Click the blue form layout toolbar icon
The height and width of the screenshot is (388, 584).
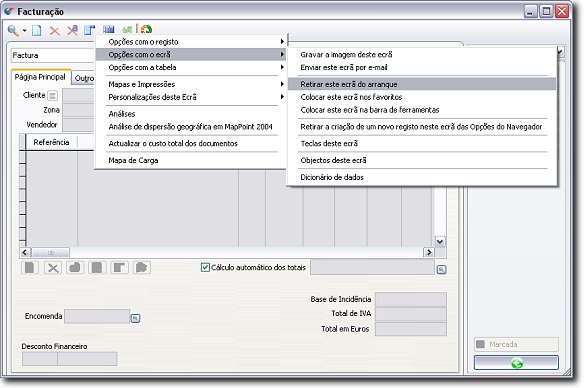point(89,30)
